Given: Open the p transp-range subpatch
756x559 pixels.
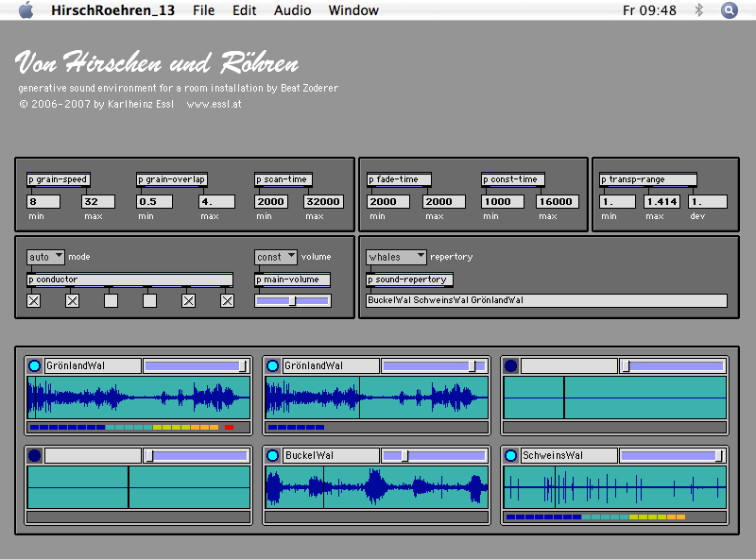Looking at the screenshot, I should coord(648,179).
